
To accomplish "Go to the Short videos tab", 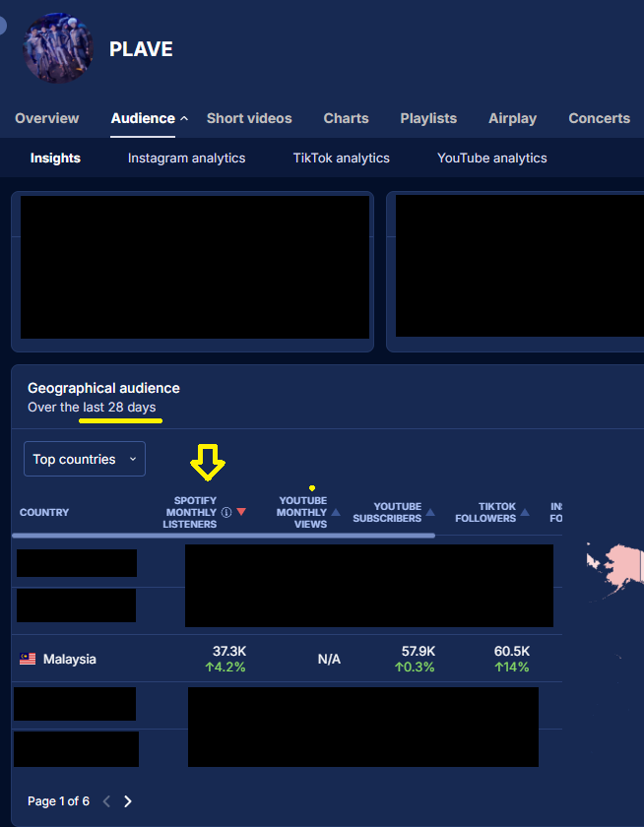I will pos(249,118).
